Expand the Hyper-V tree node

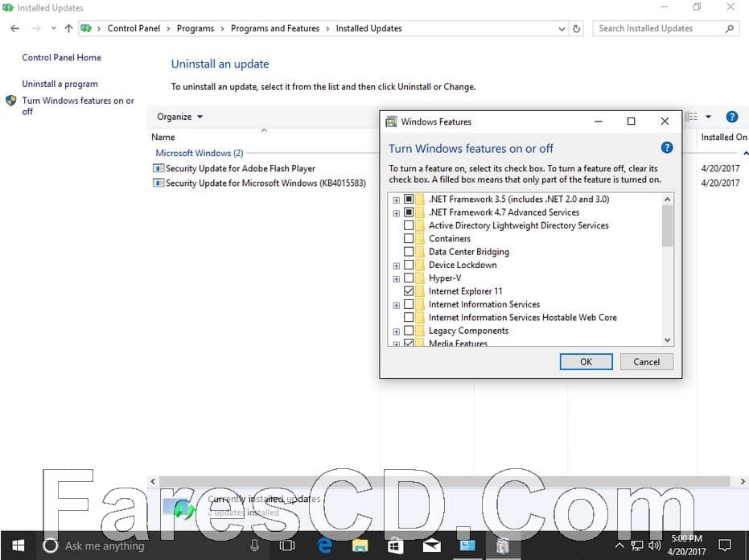(x=397, y=278)
